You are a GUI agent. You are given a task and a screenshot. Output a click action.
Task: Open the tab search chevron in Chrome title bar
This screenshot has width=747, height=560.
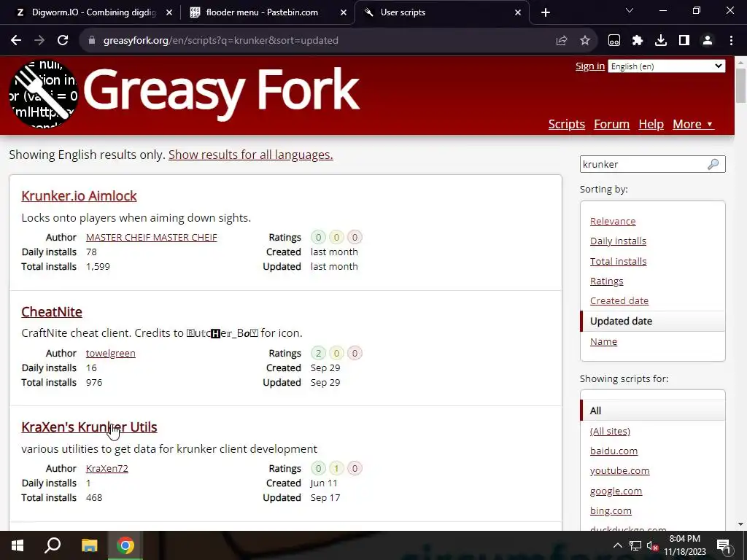(630, 10)
